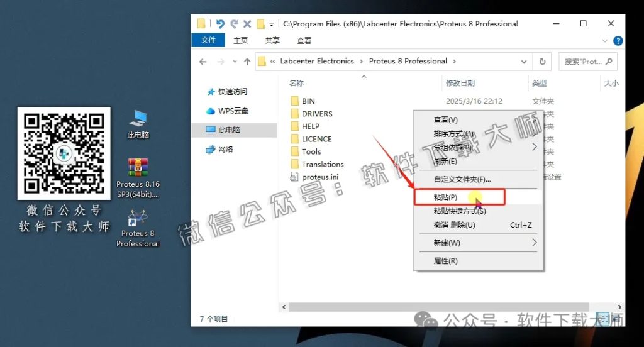Screen dimensions: 644x347
Task: Select 快速访问 in navigation pane
Action: [233, 92]
